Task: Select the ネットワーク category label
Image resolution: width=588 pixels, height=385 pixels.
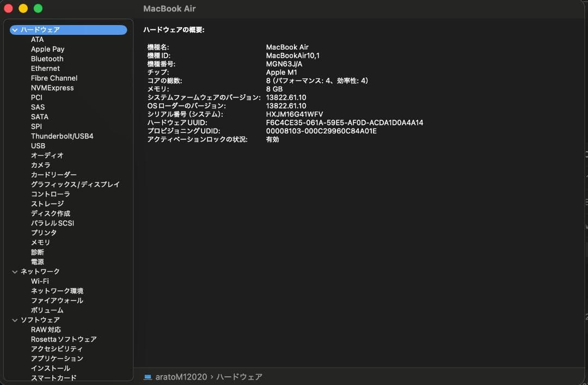Action: 40,272
